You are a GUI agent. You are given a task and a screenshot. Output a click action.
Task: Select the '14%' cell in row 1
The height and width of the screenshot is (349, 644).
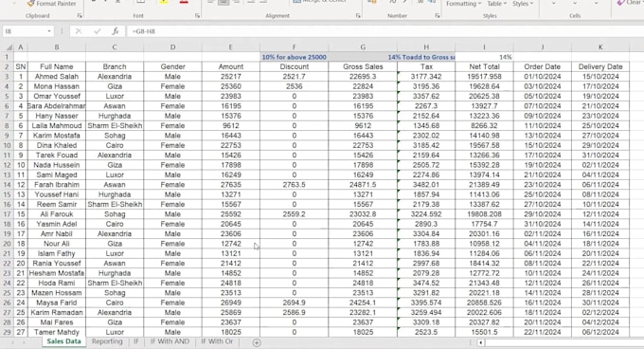click(484, 57)
